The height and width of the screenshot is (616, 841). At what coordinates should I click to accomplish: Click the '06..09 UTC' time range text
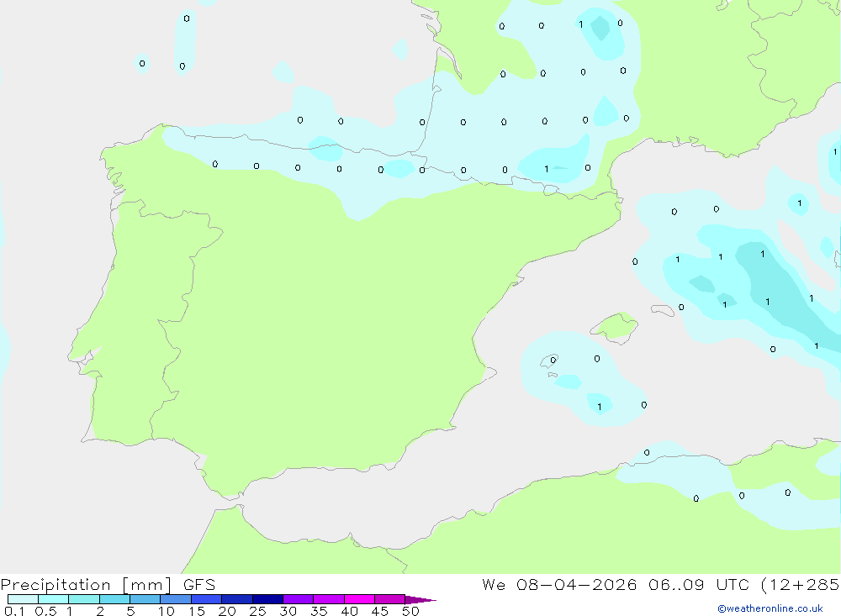(698, 585)
